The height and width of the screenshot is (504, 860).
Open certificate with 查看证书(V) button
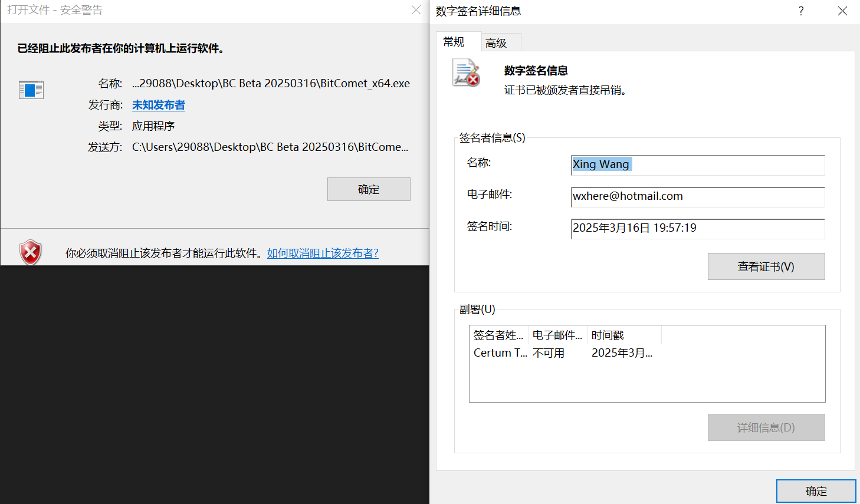[766, 266]
